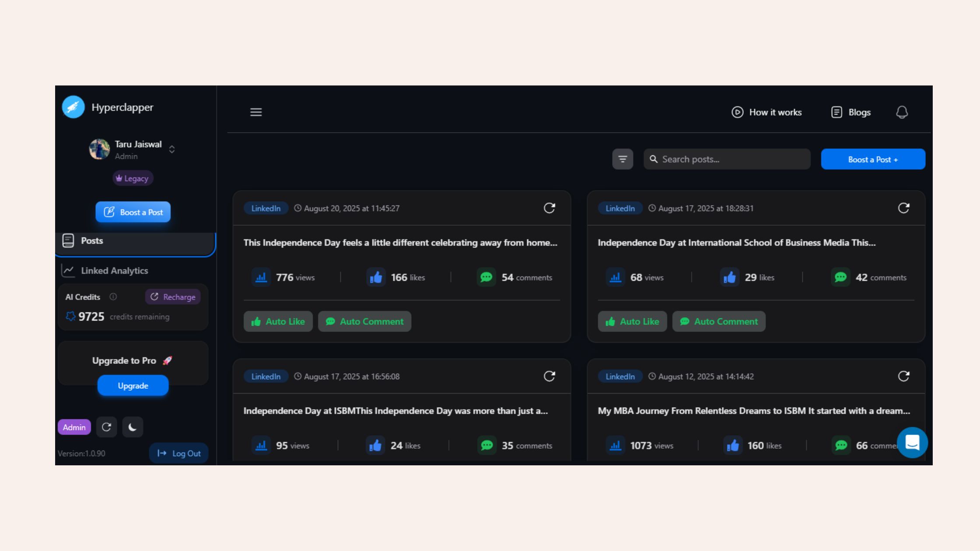Open Posts in the sidebar
This screenshot has width=980, height=551.
(x=92, y=241)
